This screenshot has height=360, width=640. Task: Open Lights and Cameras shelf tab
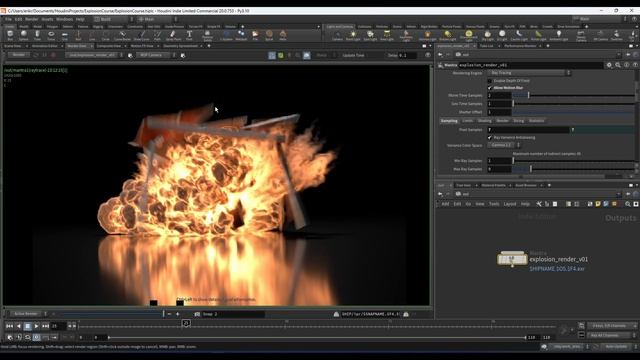click(x=340, y=27)
